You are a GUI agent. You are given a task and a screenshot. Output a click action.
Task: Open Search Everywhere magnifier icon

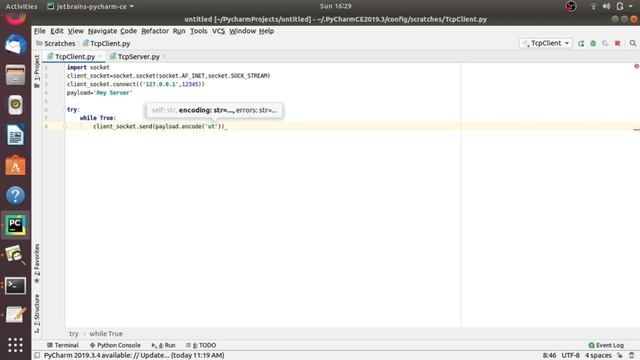[x=633, y=43]
